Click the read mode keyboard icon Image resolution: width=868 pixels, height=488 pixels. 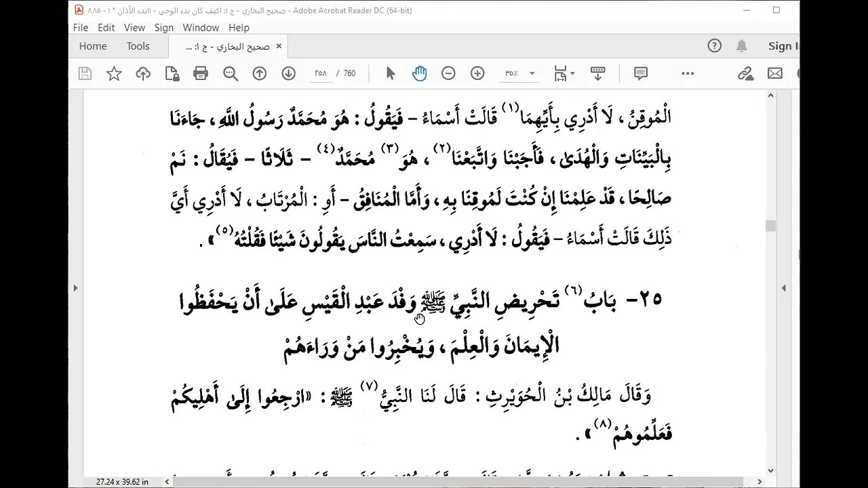click(598, 73)
